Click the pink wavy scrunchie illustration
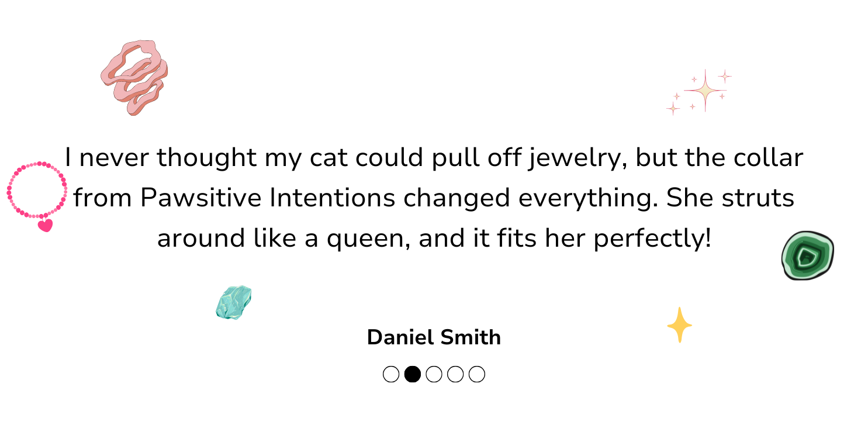This screenshot has height=425, width=868. coord(134,77)
